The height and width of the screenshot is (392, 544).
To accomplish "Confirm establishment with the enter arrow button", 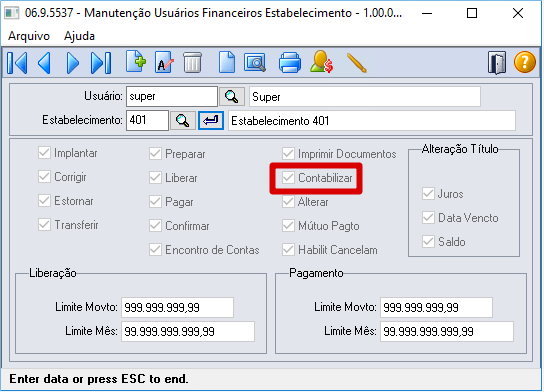I will (x=211, y=120).
